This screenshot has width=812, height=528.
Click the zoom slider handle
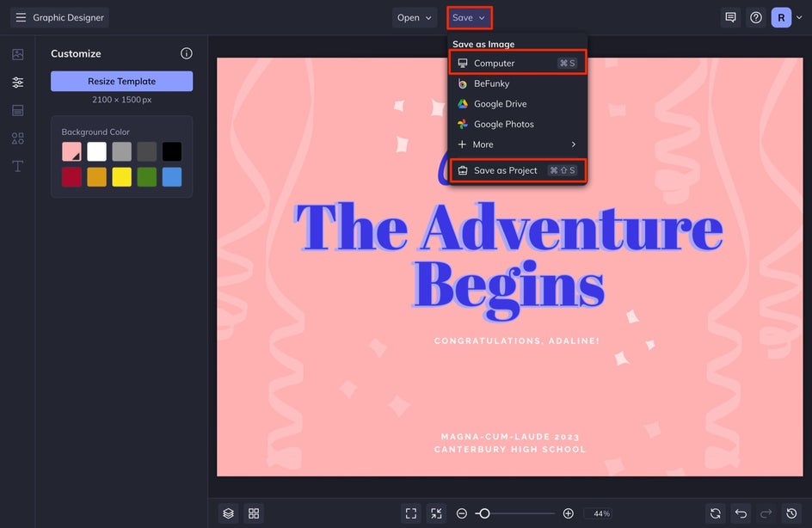pos(484,513)
